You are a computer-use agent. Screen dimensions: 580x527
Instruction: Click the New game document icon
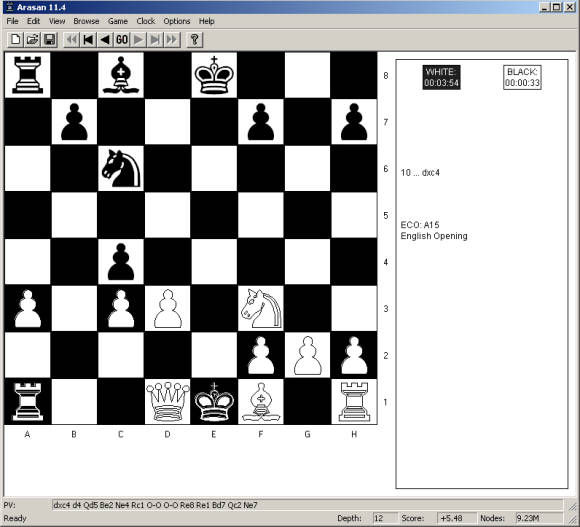[16, 40]
